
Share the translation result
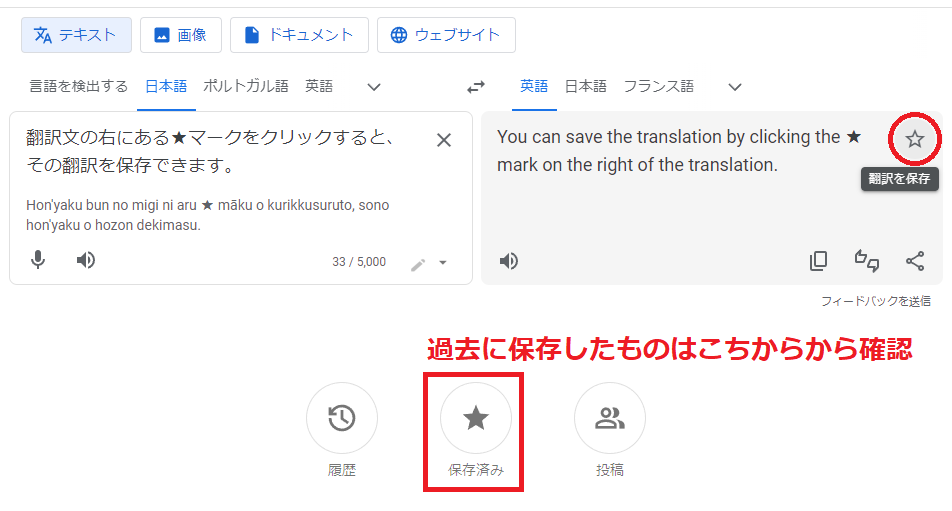(x=915, y=261)
